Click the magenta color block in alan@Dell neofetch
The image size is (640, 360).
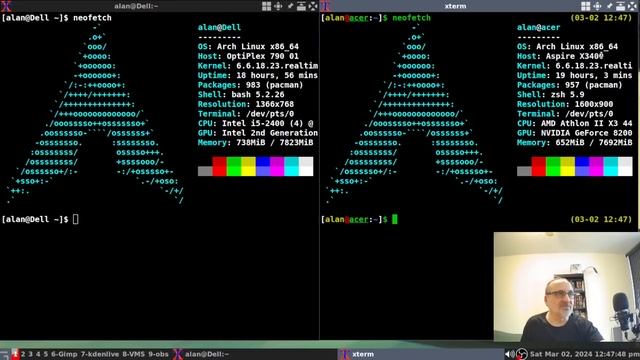coord(277,166)
